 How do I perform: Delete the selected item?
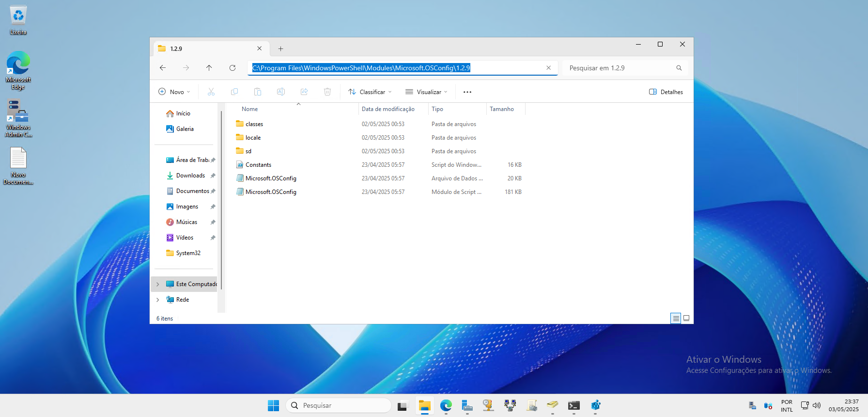(x=327, y=92)
